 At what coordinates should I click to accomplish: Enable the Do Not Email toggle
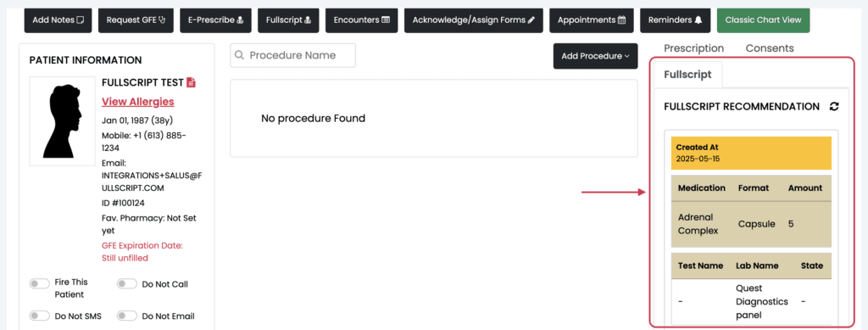(127, 316)
